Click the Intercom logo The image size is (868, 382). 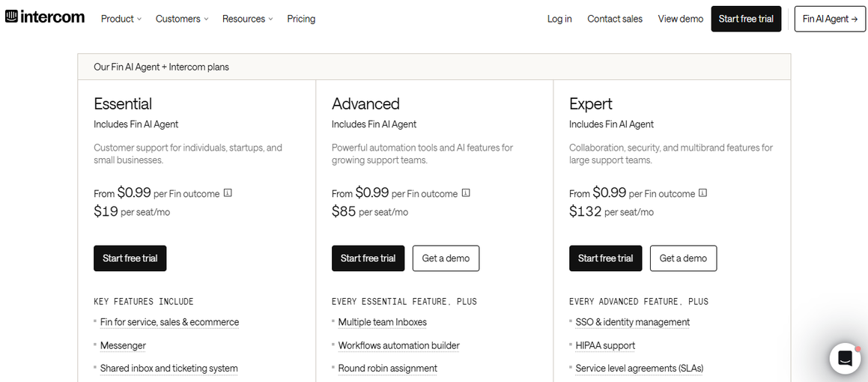[45, 17]
